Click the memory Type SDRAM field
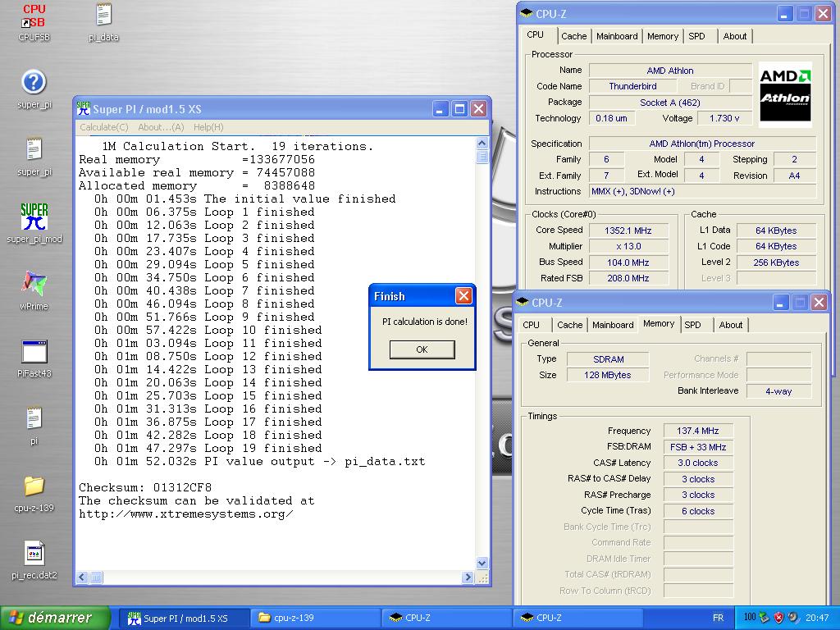 point(608,359)
